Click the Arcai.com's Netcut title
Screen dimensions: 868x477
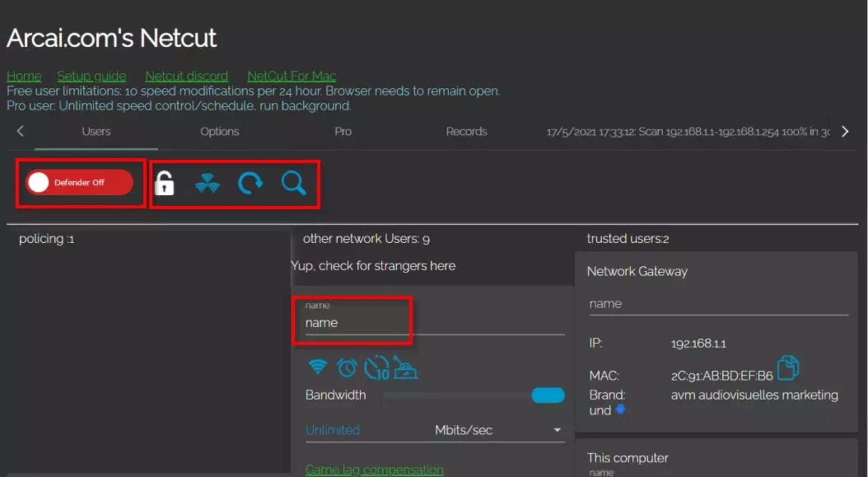coord(112,38)
